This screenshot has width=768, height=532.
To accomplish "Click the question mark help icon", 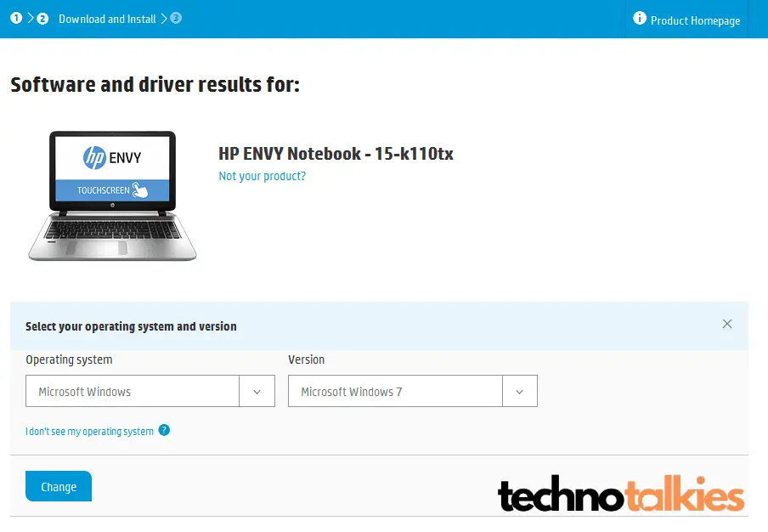I will pyautogui.click(x=164, y=430).
